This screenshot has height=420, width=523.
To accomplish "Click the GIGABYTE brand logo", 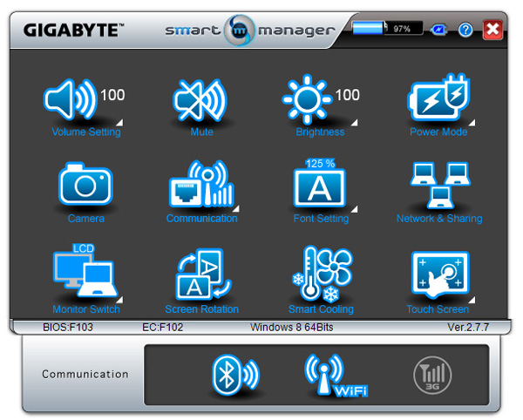I will (73, 30).
